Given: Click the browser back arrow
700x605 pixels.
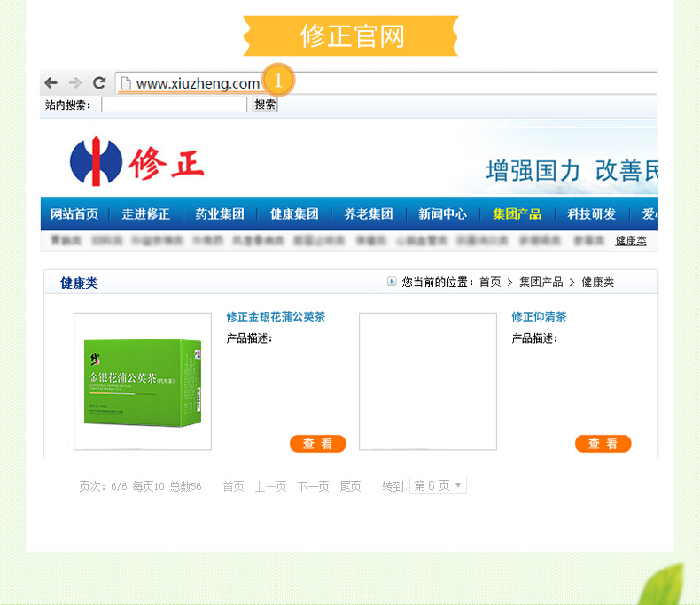Looking at the screenshot, I should point(51,83).
